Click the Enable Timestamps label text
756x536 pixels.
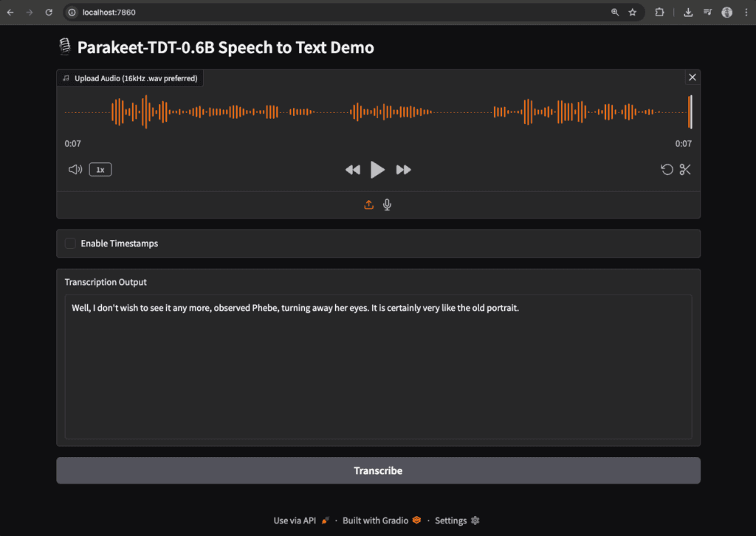click(120, 244)
